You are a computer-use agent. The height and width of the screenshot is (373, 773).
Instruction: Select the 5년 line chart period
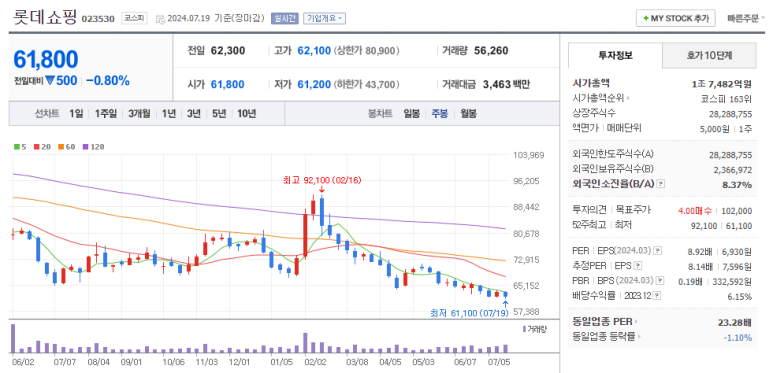click(218, 113)
